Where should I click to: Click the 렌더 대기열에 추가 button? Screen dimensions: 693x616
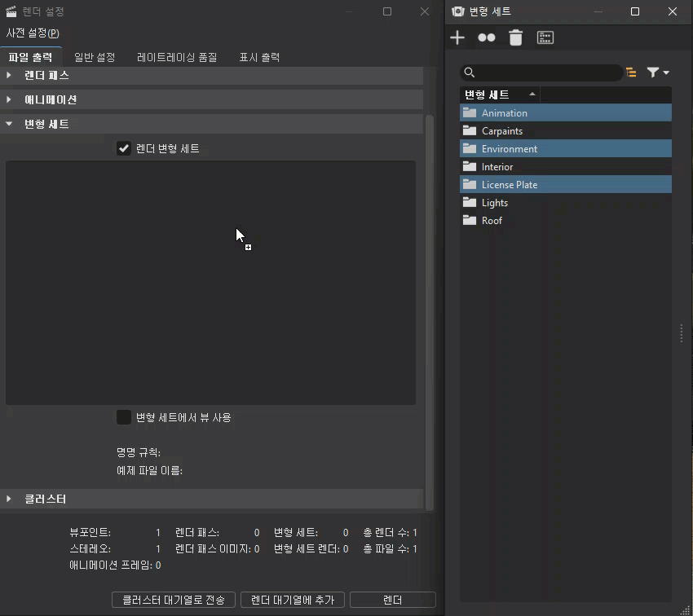click(293, 600)
